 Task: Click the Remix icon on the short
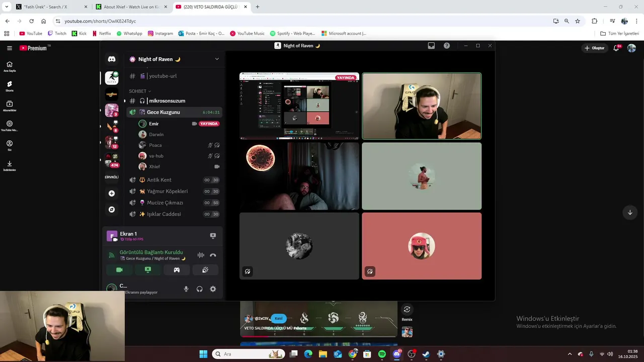pos(407,309)
